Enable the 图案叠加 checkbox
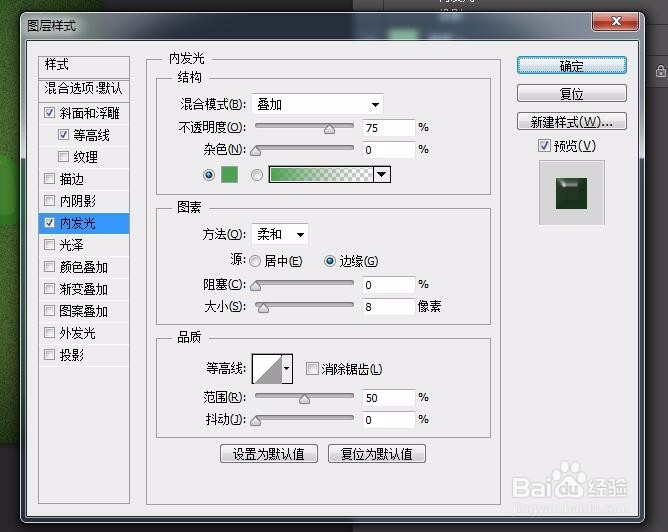This screenshot has width=668, height=532. [49, 311]
